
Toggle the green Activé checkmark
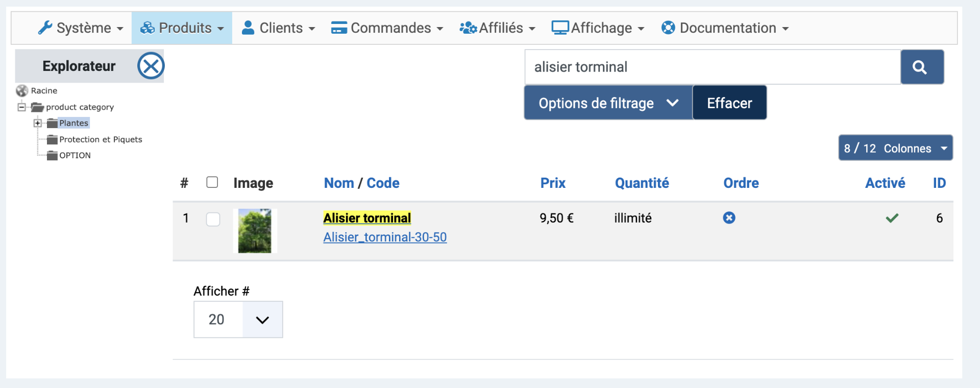coord(892,219)
